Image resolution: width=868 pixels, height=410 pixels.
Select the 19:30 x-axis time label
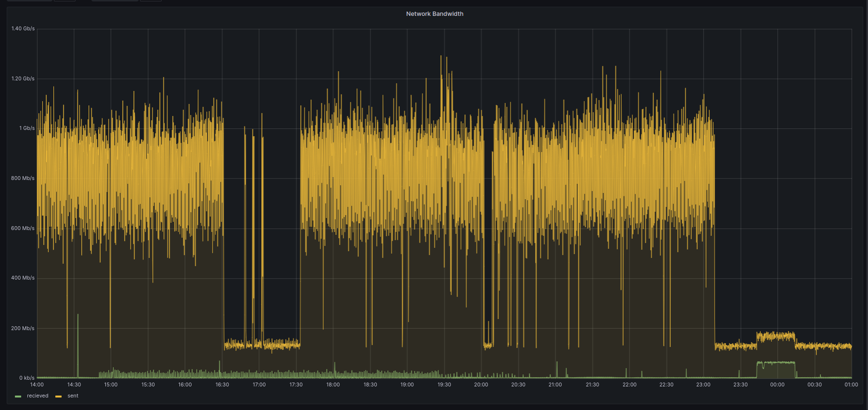(444, 385)
